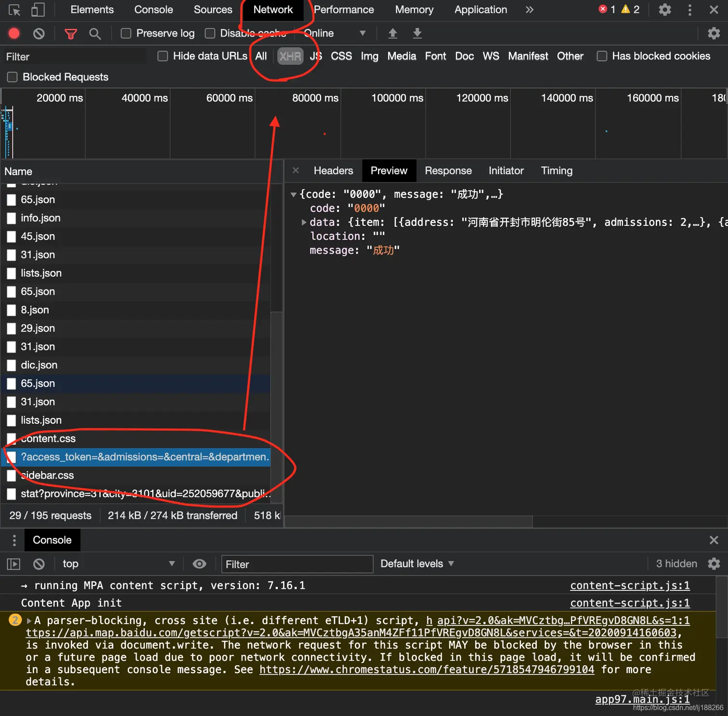Enable Preserve log checkbox
The image size is (728, 716).
126,33
